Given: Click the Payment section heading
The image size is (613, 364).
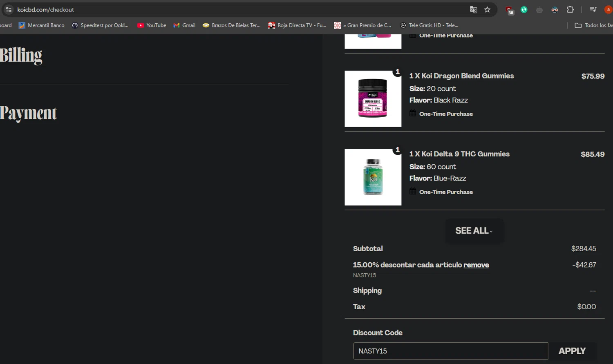Looking at the screenshot, I should (x=28, y=113).
